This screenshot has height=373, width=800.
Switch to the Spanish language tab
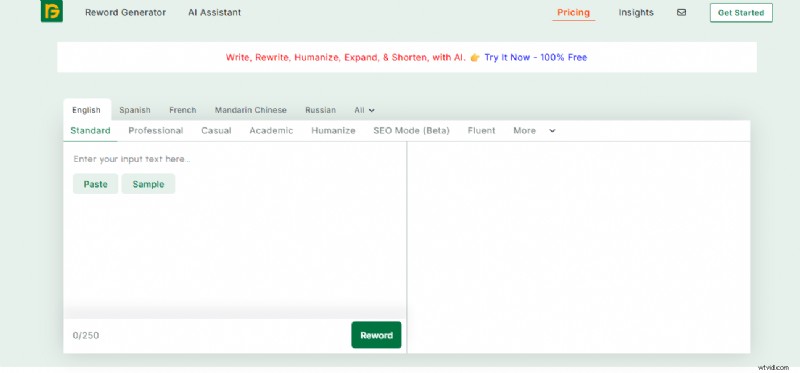pos(135,110)
